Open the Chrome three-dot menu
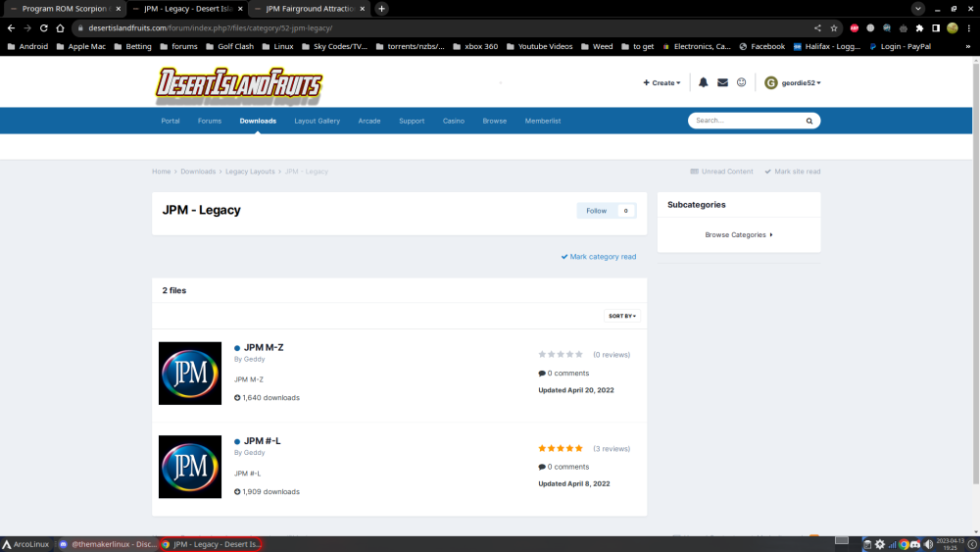The height and width of the screenshot is (552, 980). point(969,28)
